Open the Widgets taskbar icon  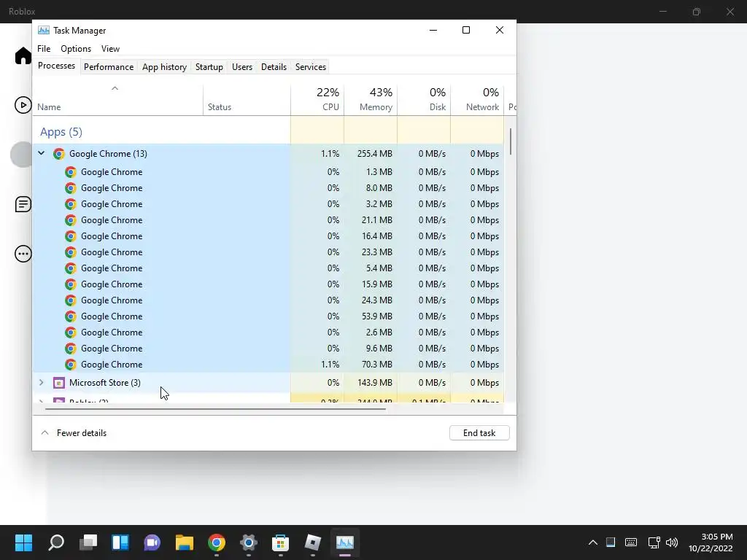pyautogui.click(x=120, y=542)
